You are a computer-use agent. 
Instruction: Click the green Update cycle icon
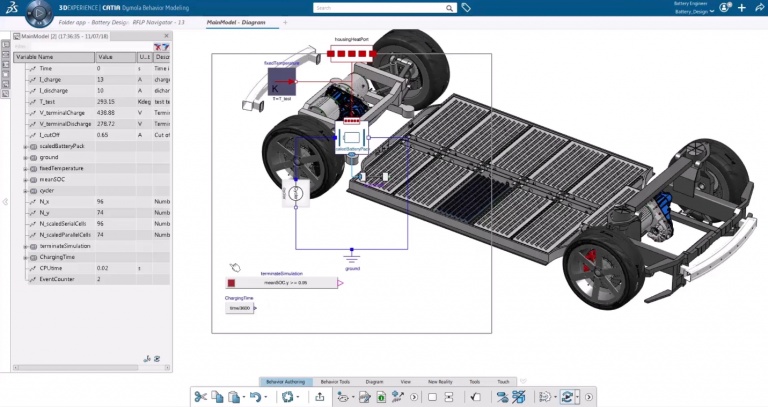(x=288, y=396)
